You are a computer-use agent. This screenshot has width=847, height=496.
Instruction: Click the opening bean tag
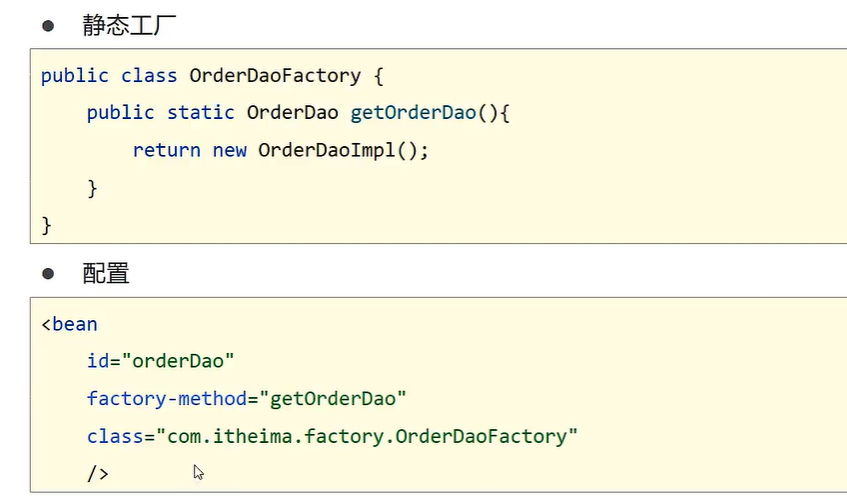tap(69, 324)
